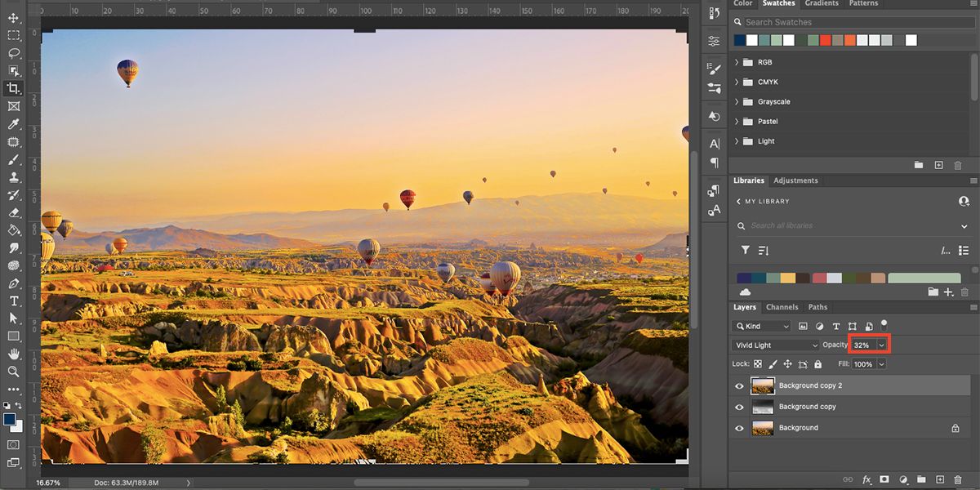Switch to the Channels tab

coord(782,306)
